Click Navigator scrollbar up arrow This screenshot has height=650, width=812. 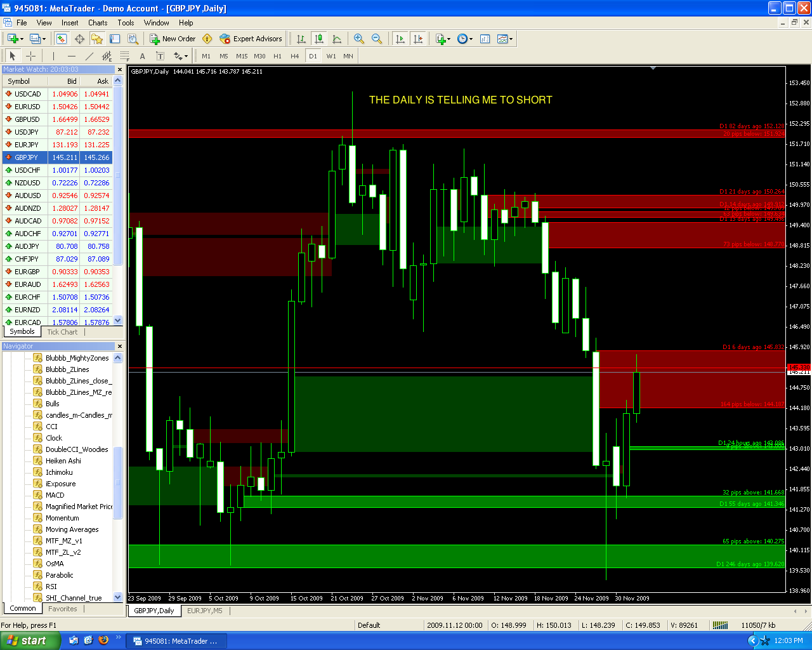coord(117,358)
